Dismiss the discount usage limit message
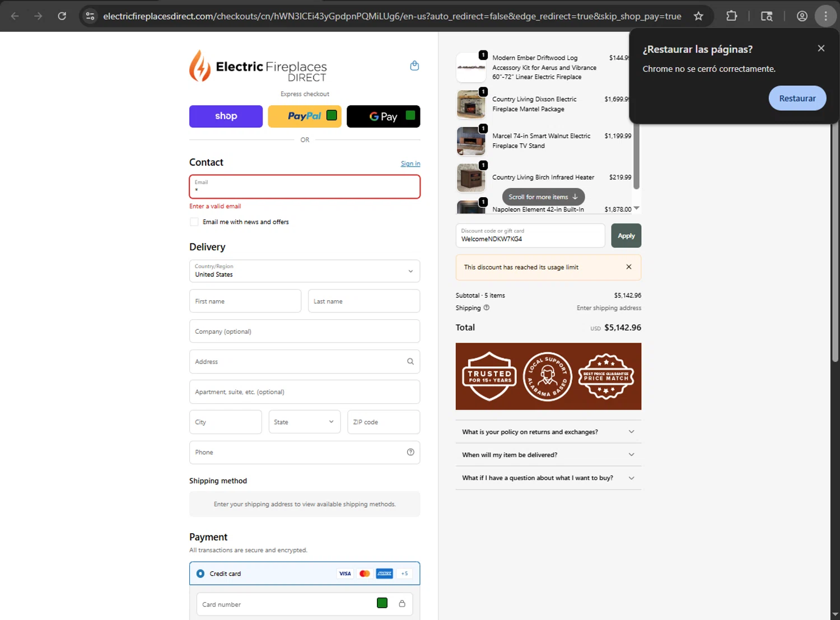The height and width of the screenshot is (620, 840). point(629,267)
